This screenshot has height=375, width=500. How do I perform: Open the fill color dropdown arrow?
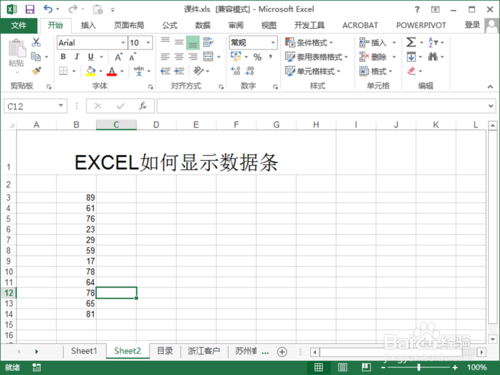pos(101,71)
